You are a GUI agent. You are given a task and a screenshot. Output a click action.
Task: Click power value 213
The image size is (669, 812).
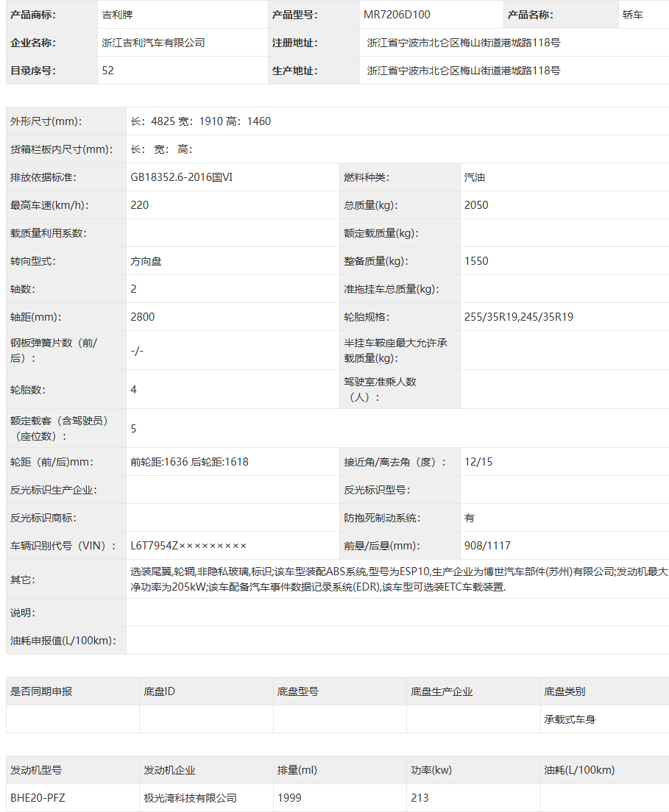coord(420,797)
